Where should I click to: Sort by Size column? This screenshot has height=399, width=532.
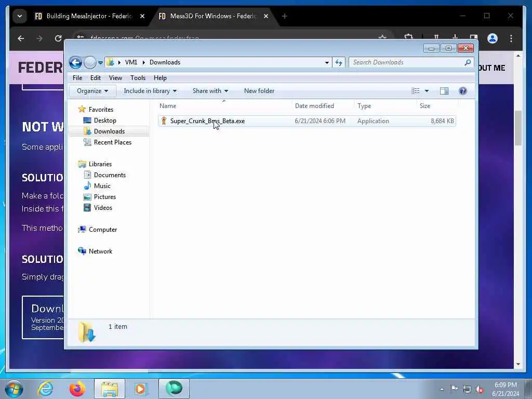pos(437,106)
